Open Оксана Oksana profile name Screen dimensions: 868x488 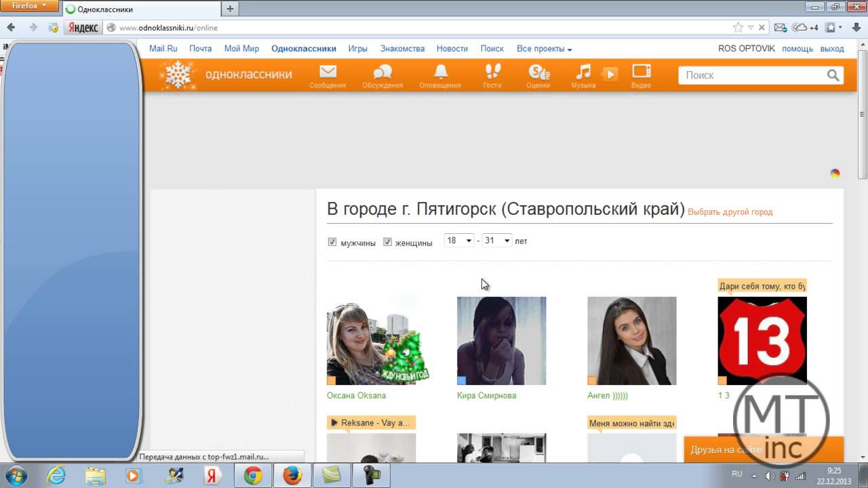(356, 396)
